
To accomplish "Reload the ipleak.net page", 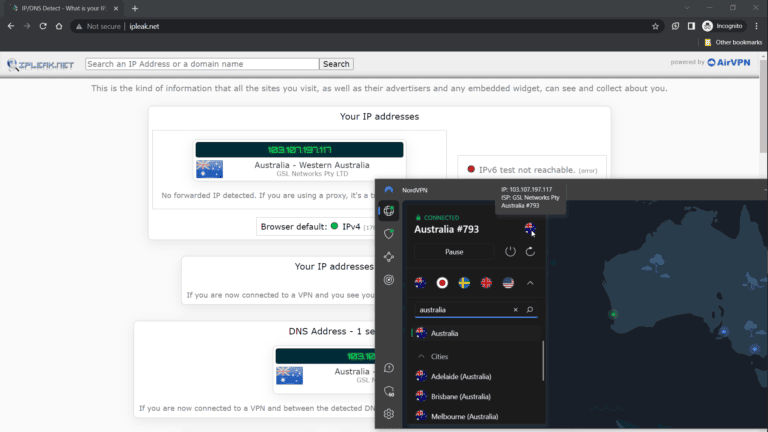I will click(43, 26).
